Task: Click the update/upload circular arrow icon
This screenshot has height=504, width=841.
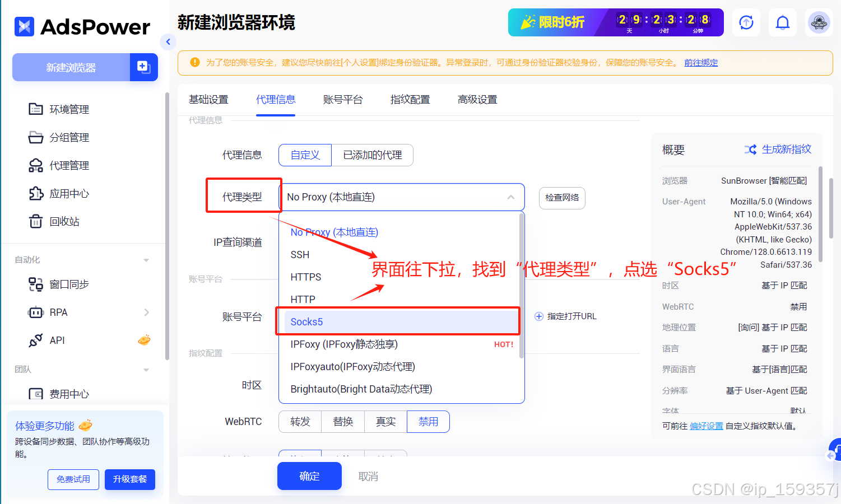Action: coord(746,22)
